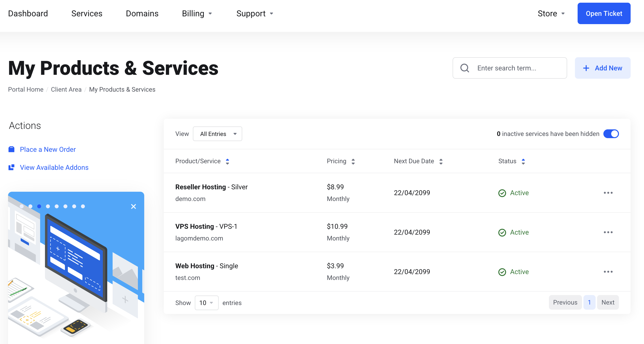Open the All Entries view dropdown
The width and height of the screenshot is (644, 344).
[217, 134]
